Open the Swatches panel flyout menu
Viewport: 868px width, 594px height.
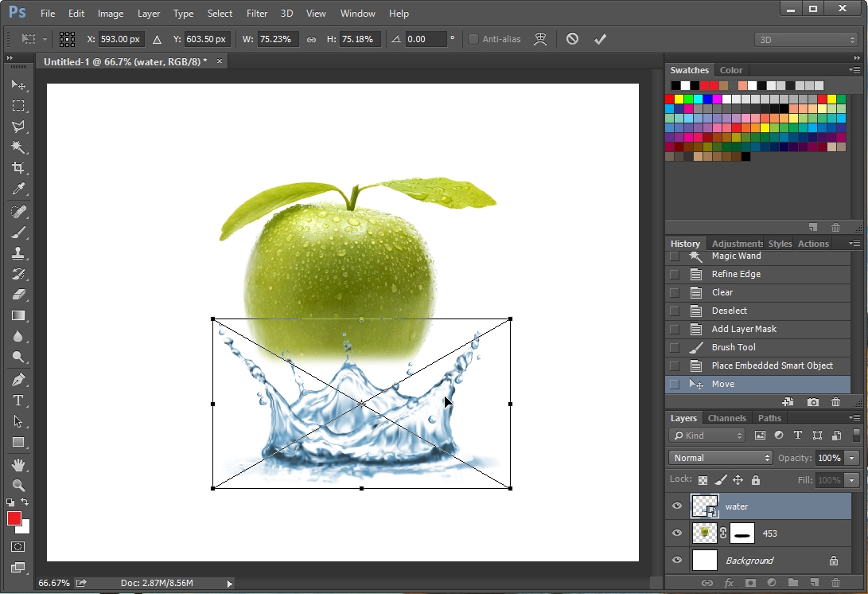[854, 70]
